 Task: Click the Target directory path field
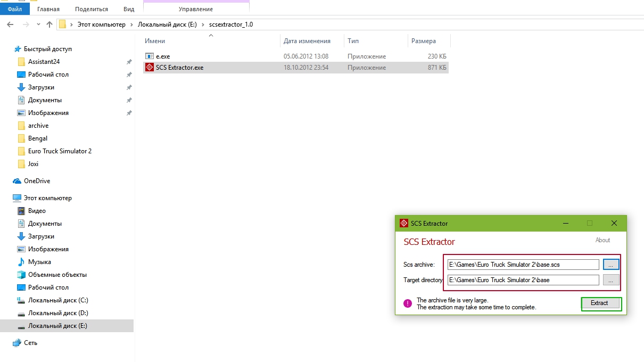(523, 280)
